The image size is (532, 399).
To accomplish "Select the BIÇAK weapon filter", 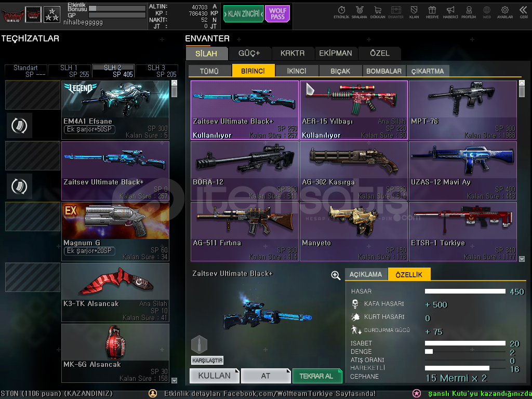I will tap(340, 71).
